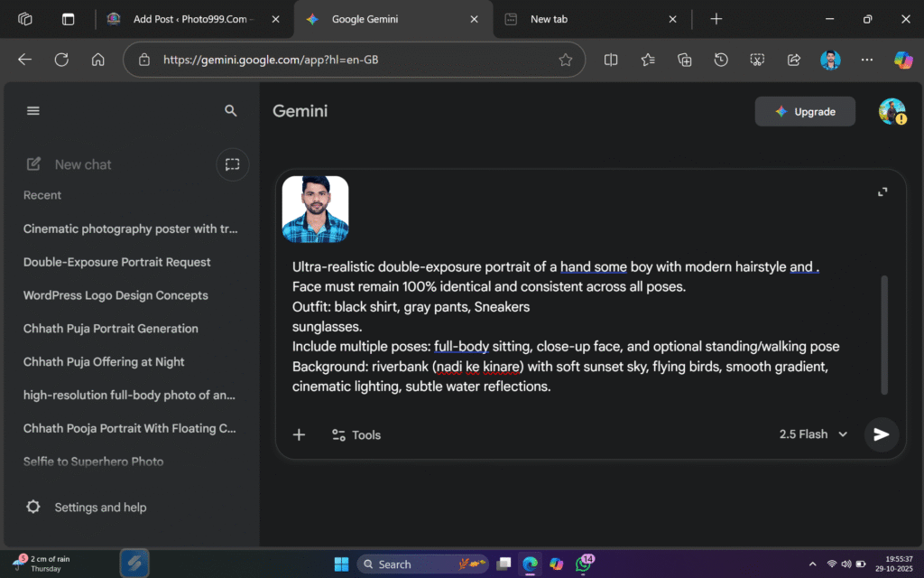924x578 pixels.
Task: Open the browser settings three-dot menu
Action: click(x=866, y=60)
